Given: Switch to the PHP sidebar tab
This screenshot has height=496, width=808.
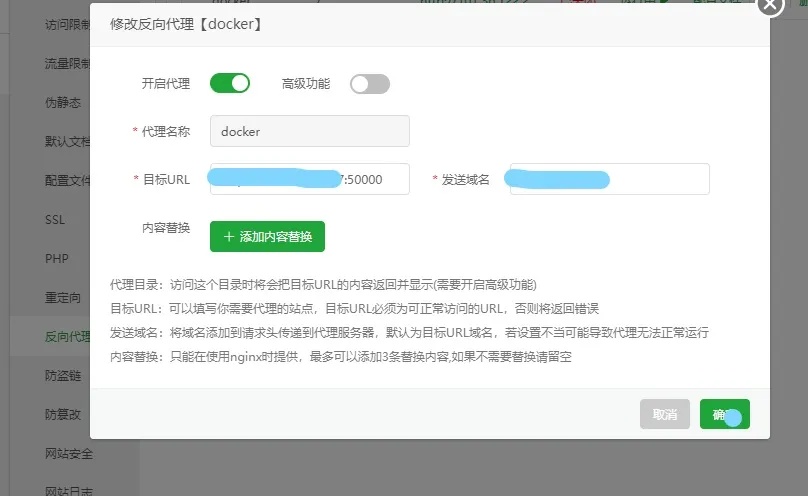Looking at the screenshot, I should (57, 259).
